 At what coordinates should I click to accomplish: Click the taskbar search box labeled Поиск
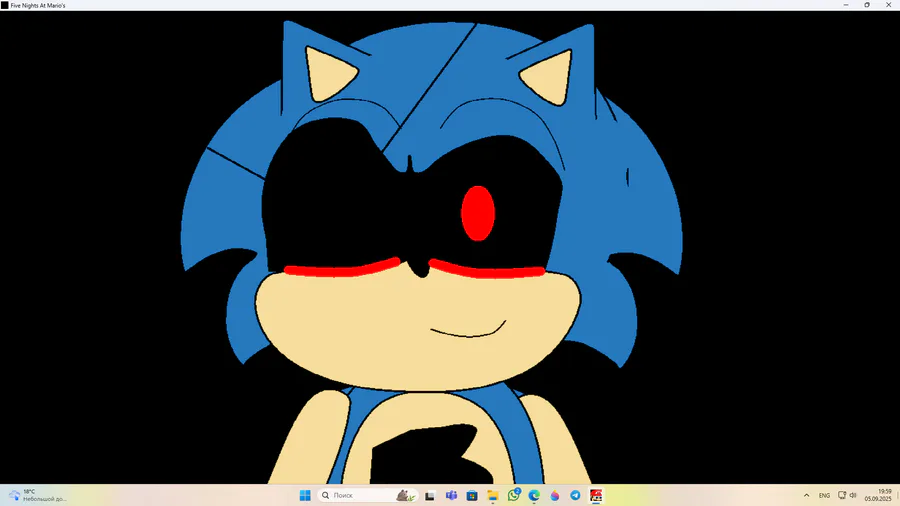[x=367, y=495]
